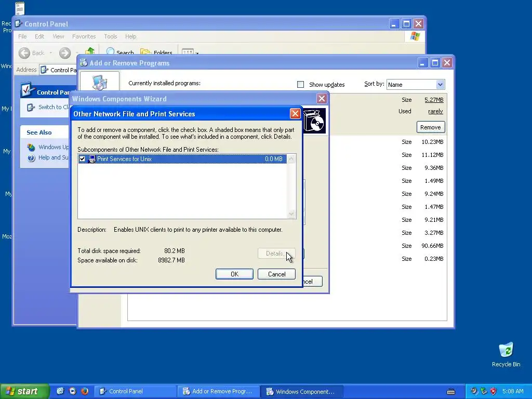Click the Remove button for selected program
Image resolution: width=532 pixels, height=399 pixels.
click(431, 127)
